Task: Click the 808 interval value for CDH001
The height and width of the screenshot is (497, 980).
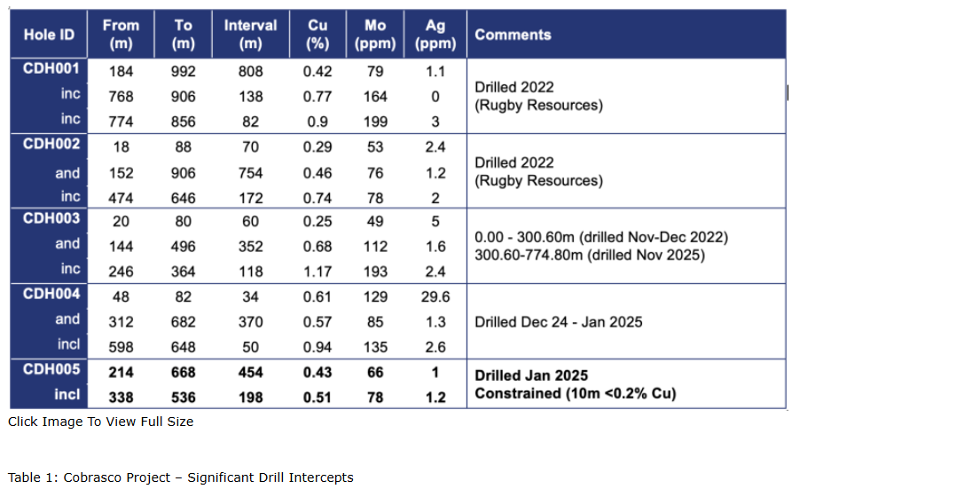Action: [251, 72]
